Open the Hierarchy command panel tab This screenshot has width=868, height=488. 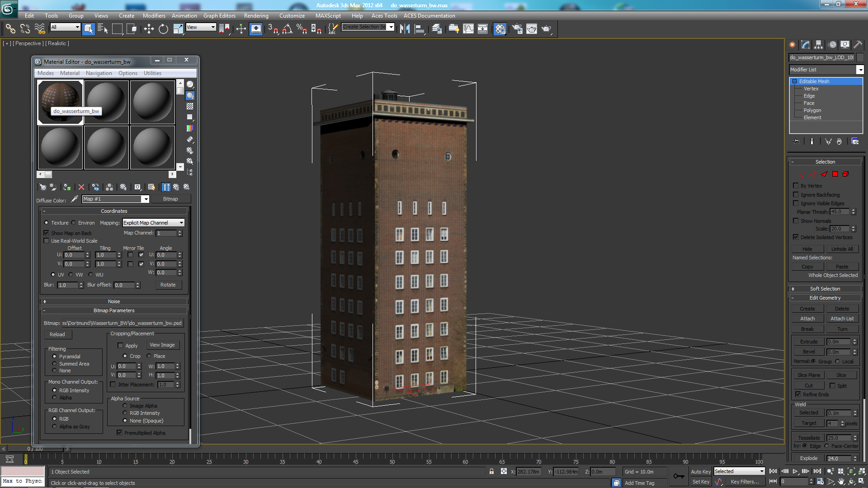coord(819,45)
